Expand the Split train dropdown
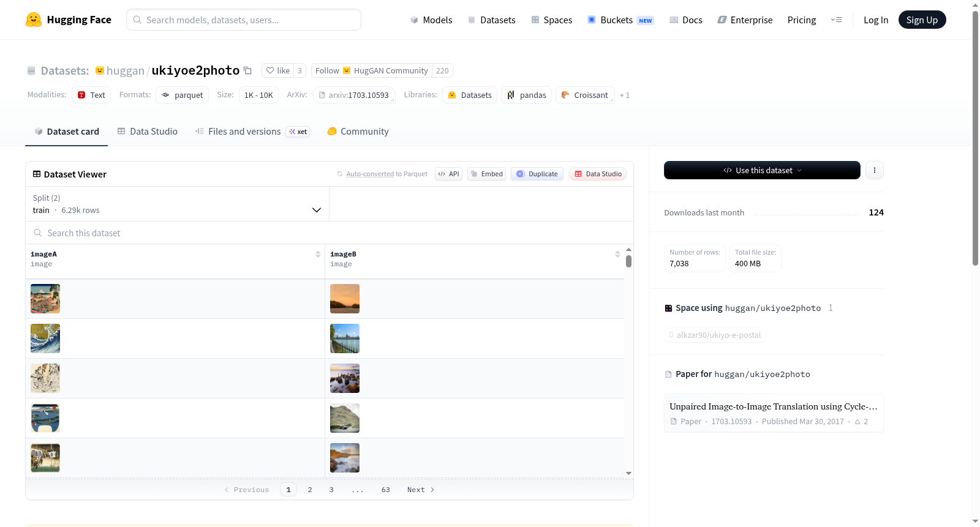The height and width of the screenshot is (527, 980). tap(177, 204)
